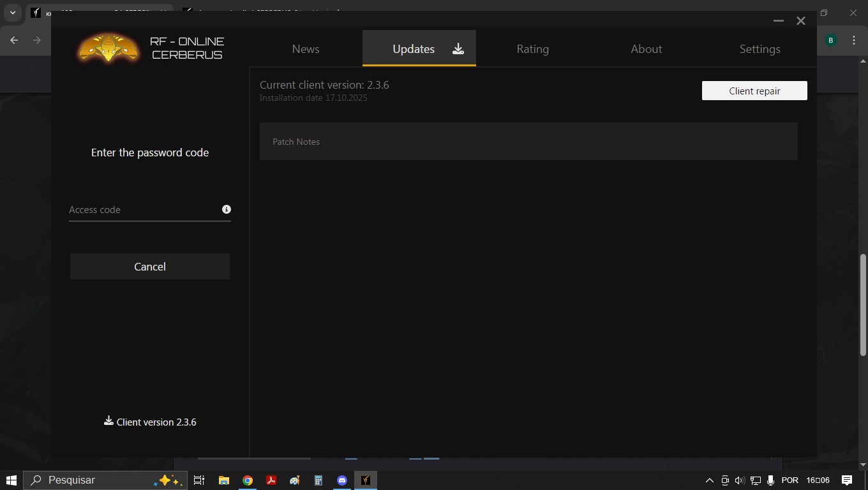Open Calculator from the taskbar

point(318,480)
